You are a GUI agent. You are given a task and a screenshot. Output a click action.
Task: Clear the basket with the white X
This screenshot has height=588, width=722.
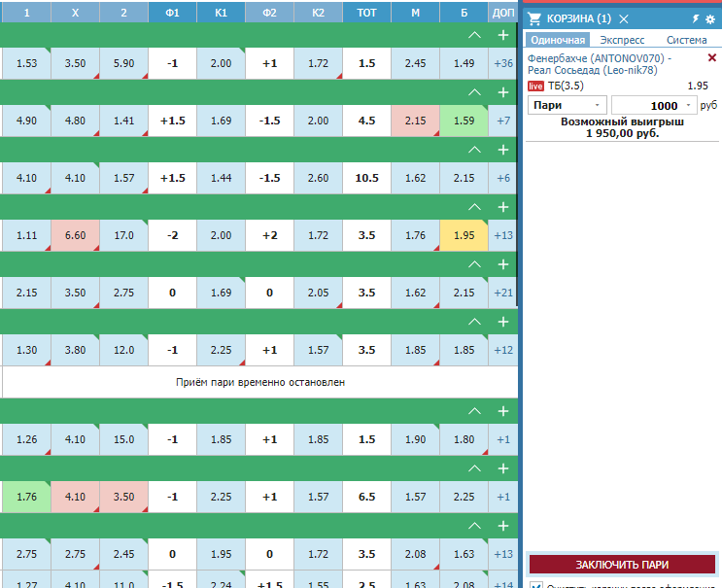(x=624, y=19)
